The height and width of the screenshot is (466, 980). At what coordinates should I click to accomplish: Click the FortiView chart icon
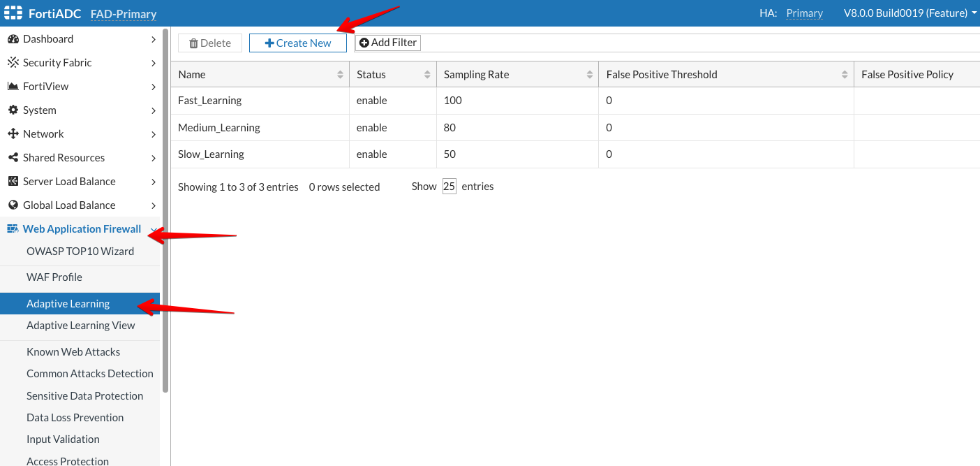coord(13,87)
